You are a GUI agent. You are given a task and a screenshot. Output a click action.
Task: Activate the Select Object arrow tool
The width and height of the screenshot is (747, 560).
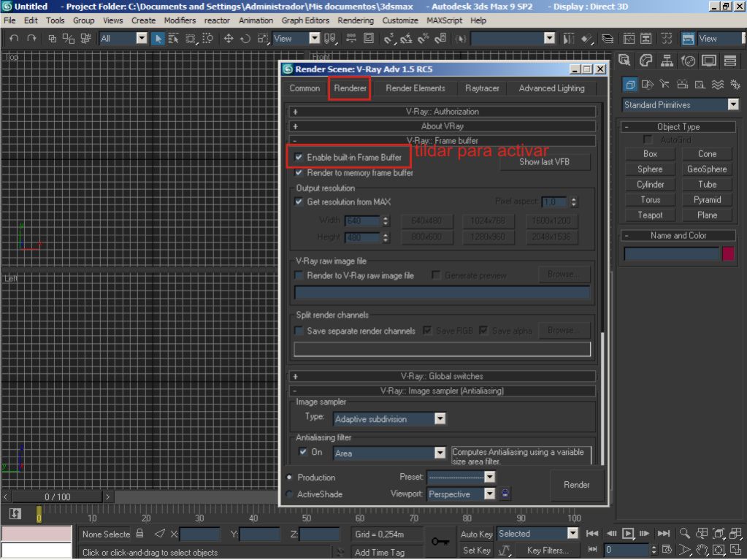tap(158, 39)
